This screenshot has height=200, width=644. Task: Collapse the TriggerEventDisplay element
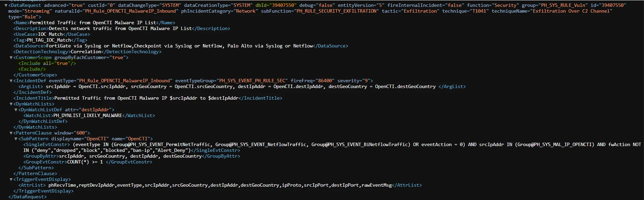tap(11, 180)
